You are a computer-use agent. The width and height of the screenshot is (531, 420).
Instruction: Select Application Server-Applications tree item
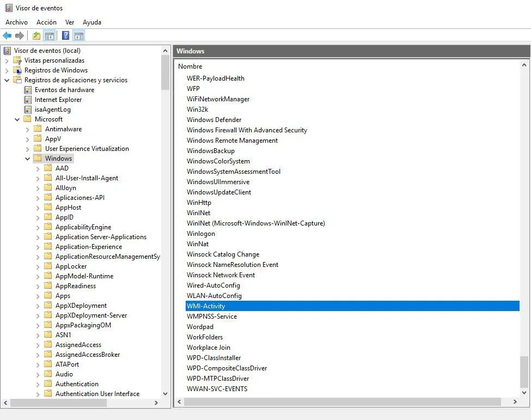coord(101,237)
